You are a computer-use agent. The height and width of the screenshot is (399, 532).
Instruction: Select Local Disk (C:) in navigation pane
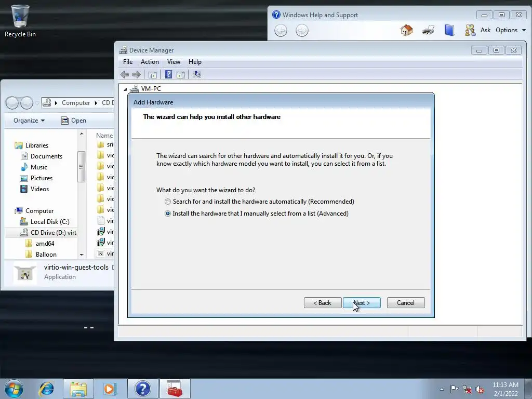point(45,221)
